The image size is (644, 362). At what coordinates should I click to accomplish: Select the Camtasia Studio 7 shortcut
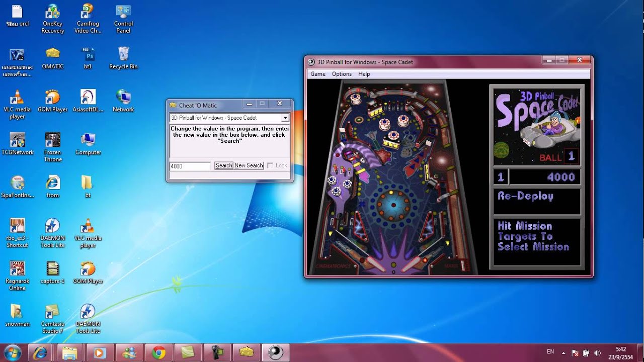[53, 319]
